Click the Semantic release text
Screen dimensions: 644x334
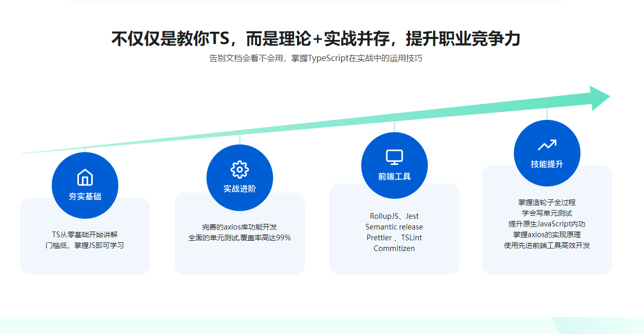(394, 227)
